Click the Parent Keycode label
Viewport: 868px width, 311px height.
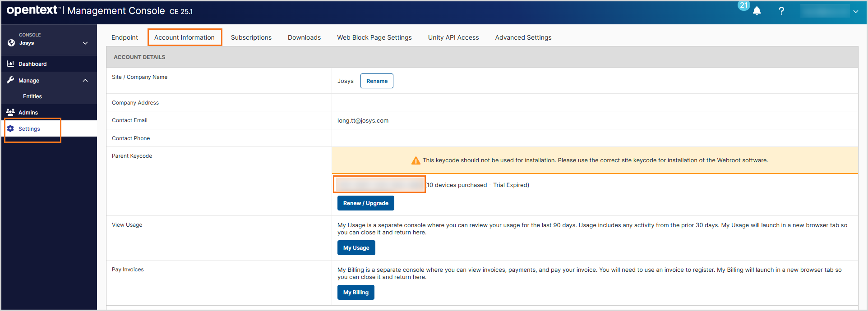click(132, 156)
